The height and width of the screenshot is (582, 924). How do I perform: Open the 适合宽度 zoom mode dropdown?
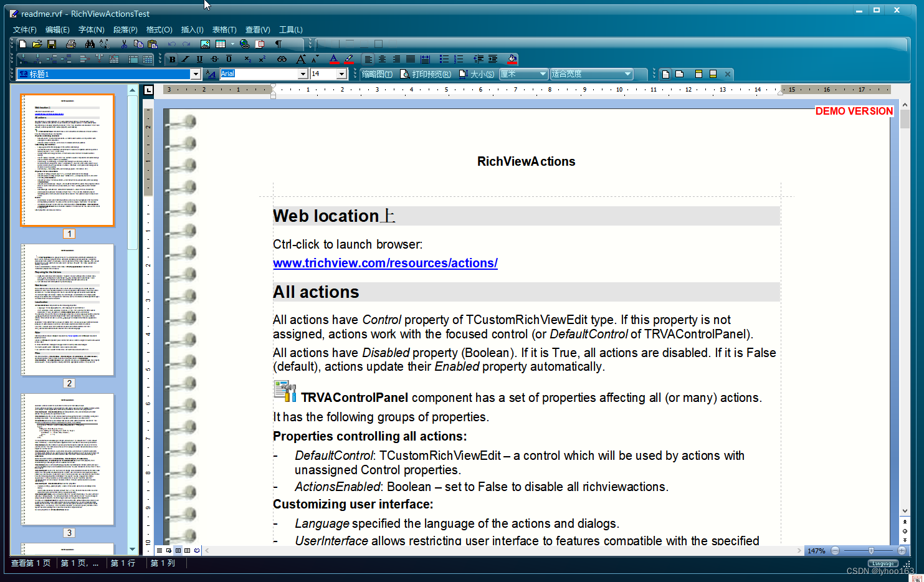pyautogui.click(x=627, y=74)
